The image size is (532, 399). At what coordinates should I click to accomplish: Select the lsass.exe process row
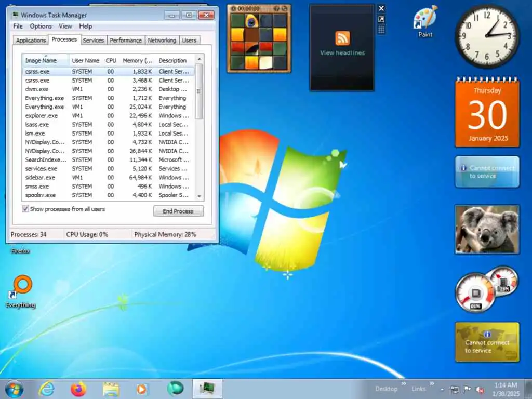(109, 125)
